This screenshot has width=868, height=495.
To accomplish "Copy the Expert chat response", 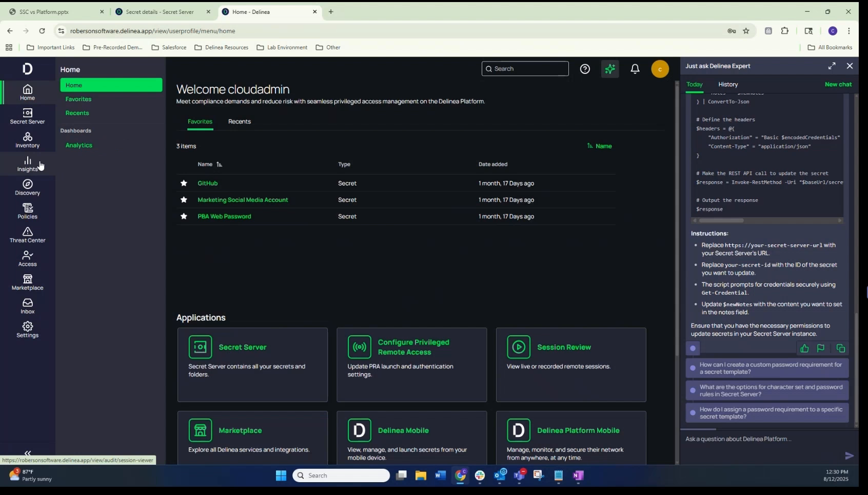I will (x=840, y=349).
